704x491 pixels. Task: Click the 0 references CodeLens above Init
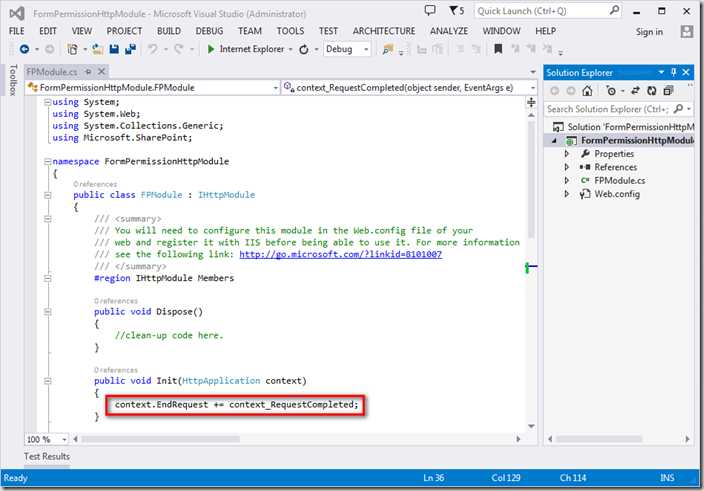point(116,370)
